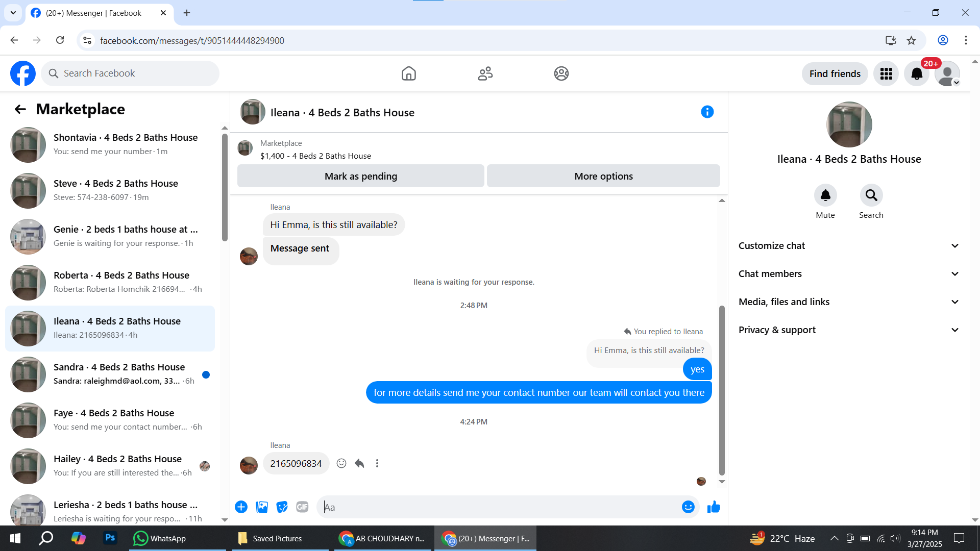The height and width of the screenshot is (551, 980).
Task: Expand Customize chat section
Action: 849,245
